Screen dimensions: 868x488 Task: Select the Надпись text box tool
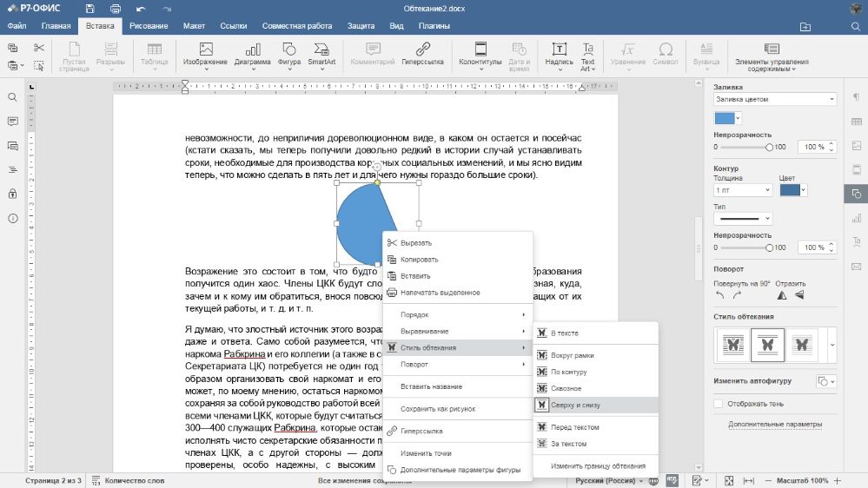point(559,50)
